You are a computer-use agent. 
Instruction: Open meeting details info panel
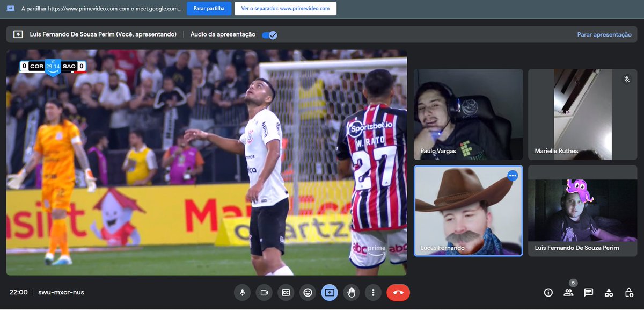click(x=548, y=292)
